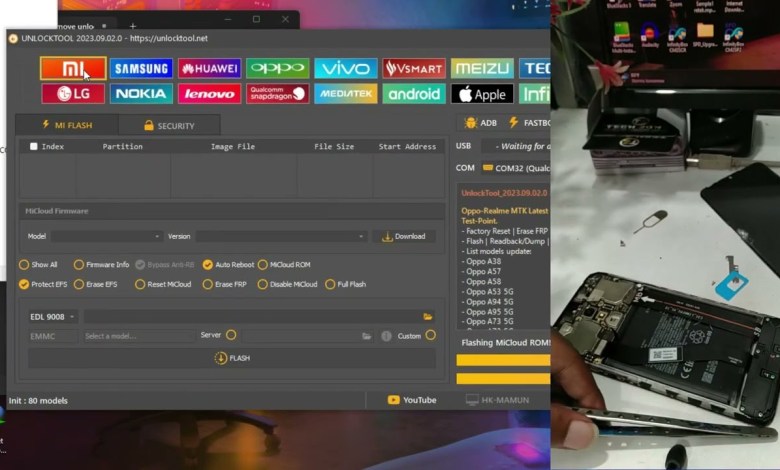780x470 pixels.
Task: Open the YouTube link icon
Action: [x=393, y=400]
